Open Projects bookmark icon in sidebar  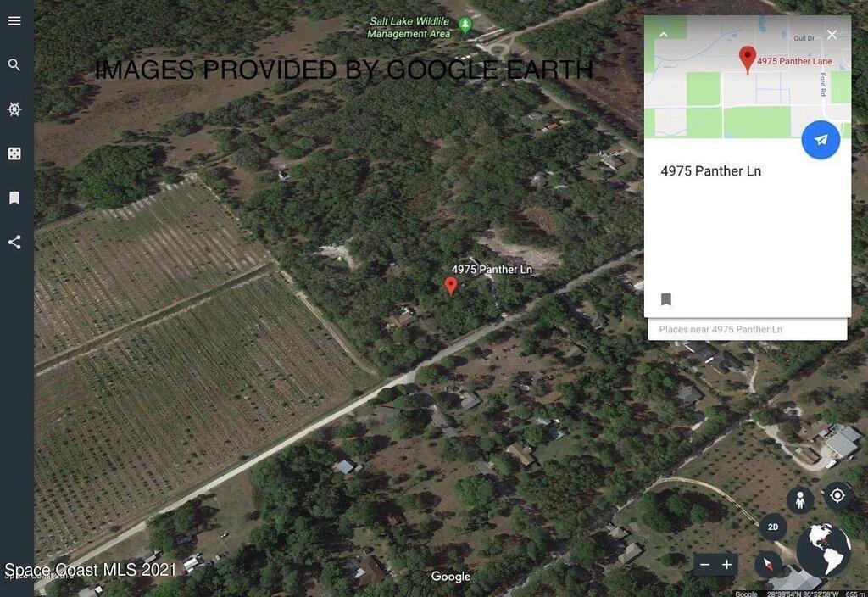(14, 198)
